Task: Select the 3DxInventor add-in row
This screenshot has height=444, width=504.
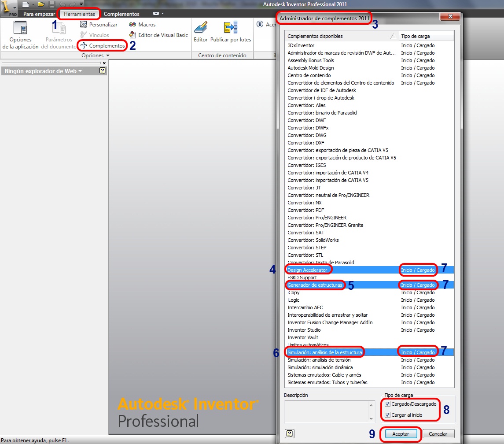Action: pyautogui.click(x=369, y=45)
